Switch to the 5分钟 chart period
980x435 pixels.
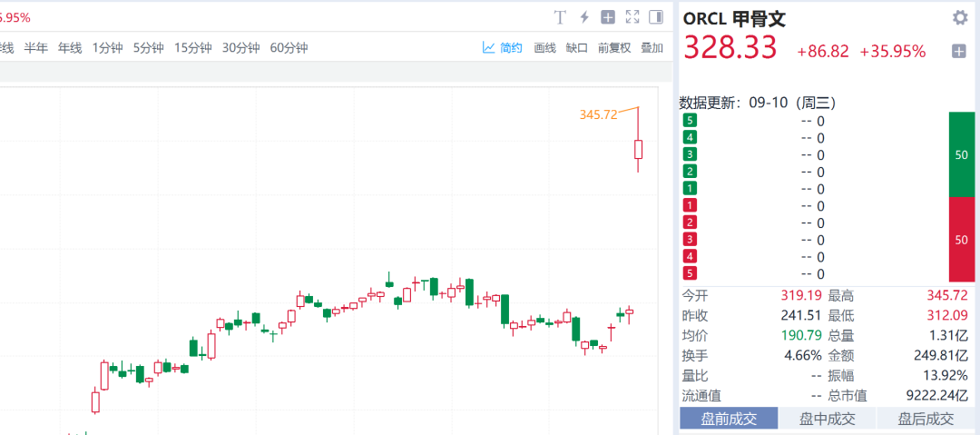(148, 48)
